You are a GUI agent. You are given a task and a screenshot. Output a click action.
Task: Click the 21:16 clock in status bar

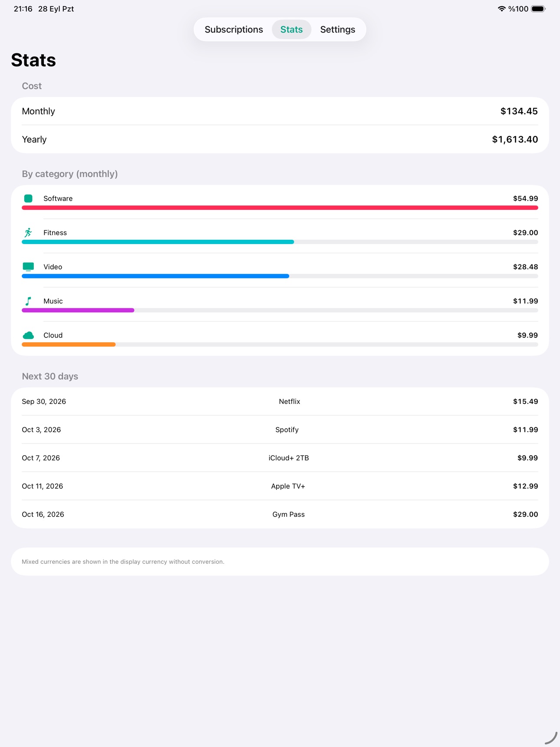[x=23, y=9]
